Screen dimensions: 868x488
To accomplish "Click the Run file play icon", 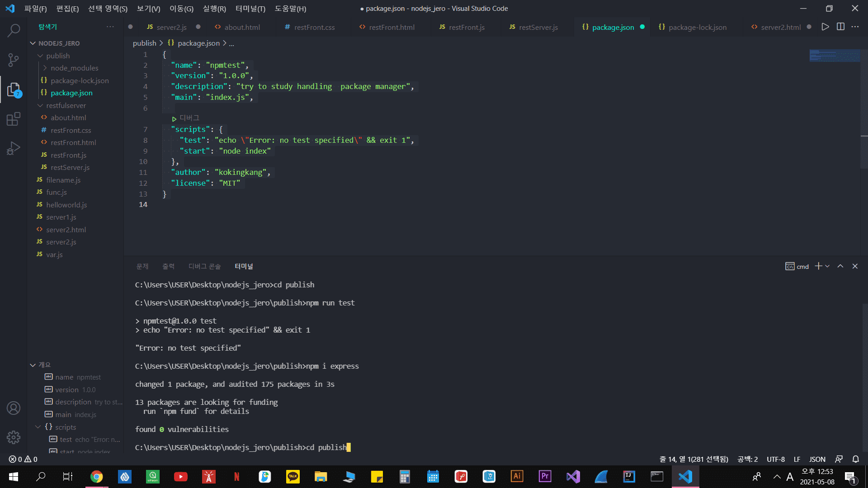I will point(825,27).
